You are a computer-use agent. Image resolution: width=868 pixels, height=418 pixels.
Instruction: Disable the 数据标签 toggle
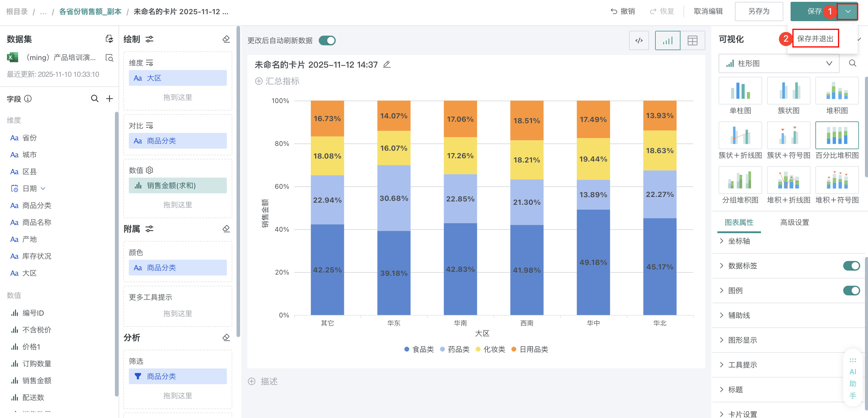851,266
